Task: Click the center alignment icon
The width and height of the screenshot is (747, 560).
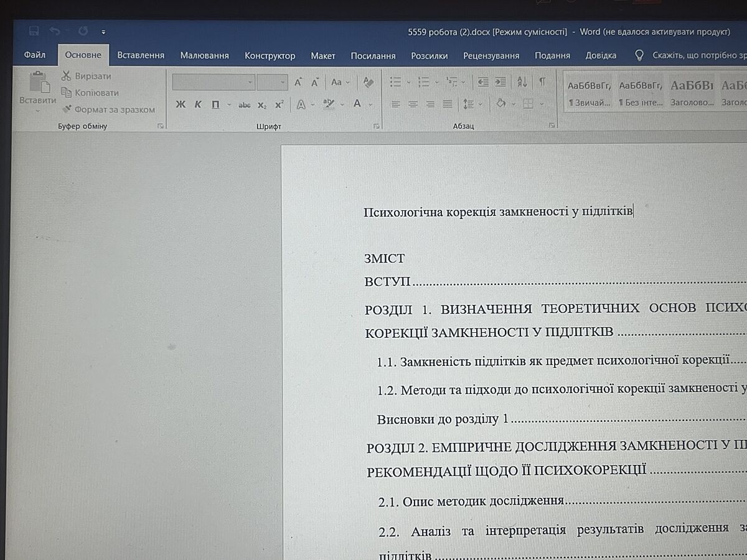Action: coord(413,105)
